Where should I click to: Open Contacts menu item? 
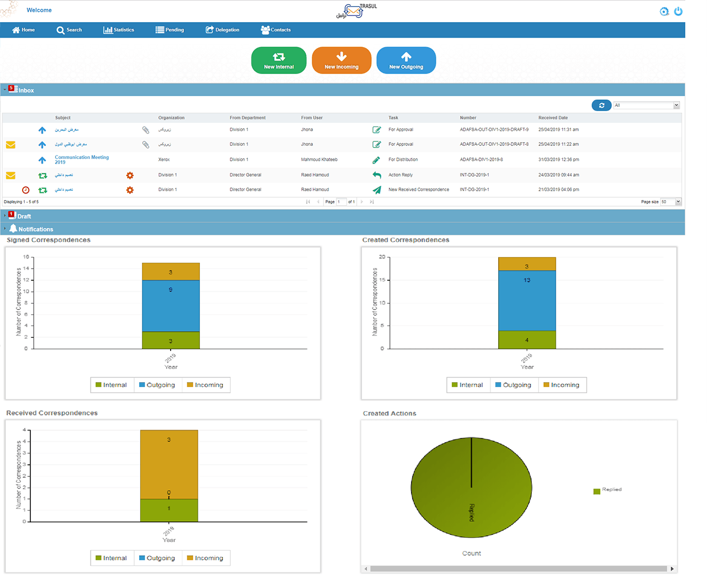pos(276,30)
